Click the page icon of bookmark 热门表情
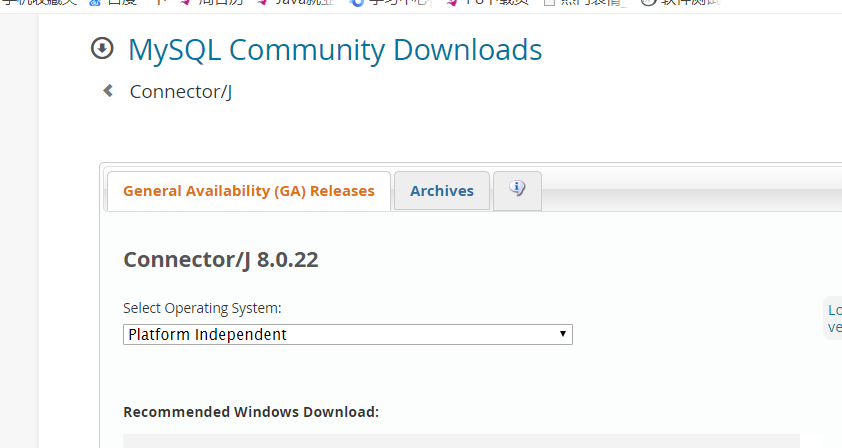The height and width of the screenshot is (448, 842). [x=549, y=2]
